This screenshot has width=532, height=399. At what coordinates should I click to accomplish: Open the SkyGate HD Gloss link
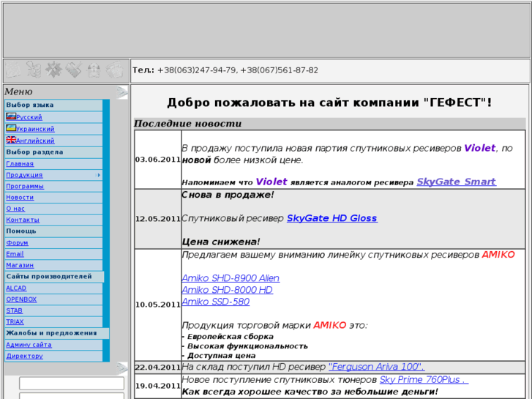tap(332, 218)
